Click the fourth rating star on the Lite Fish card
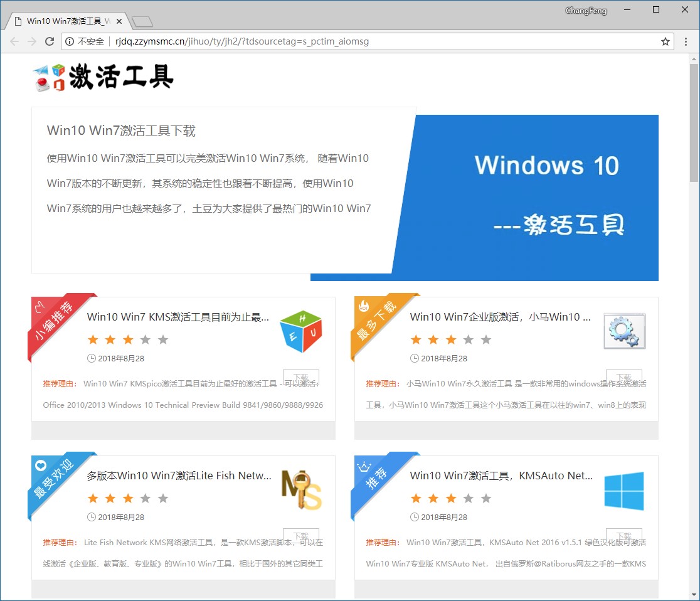The image size is (700, 601). (146, 497)
